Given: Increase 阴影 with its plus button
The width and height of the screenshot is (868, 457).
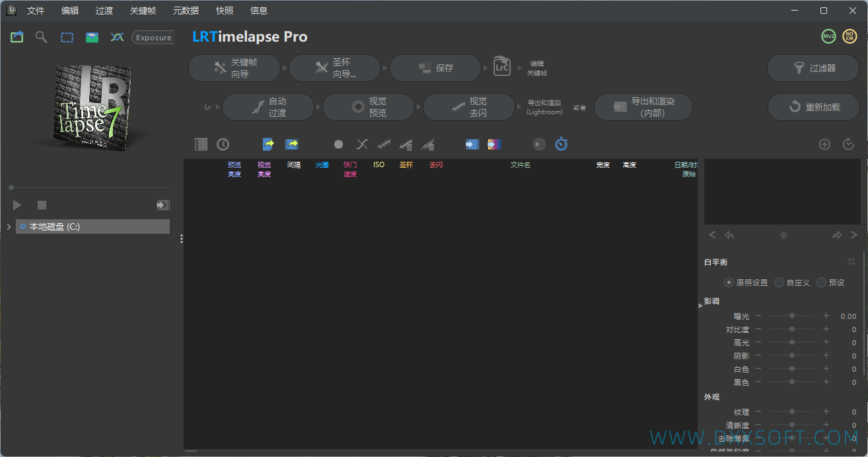Looking at the screenshot, I should pyautogui.click(x=826, y=355).
